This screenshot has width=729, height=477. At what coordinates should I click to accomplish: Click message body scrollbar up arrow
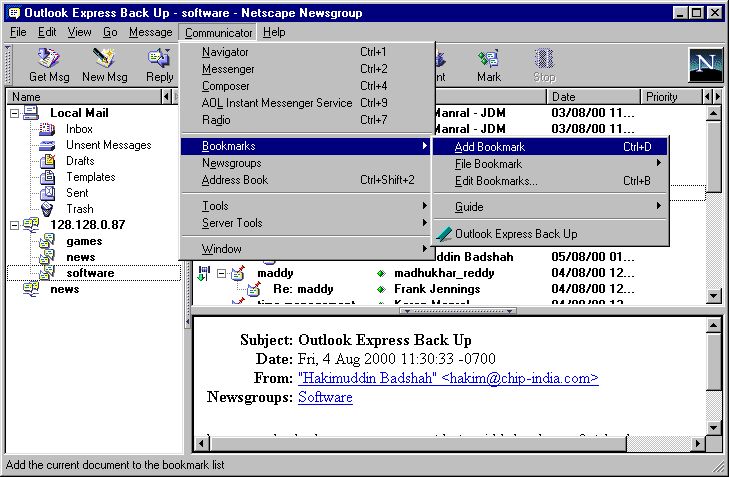point(714,325)
